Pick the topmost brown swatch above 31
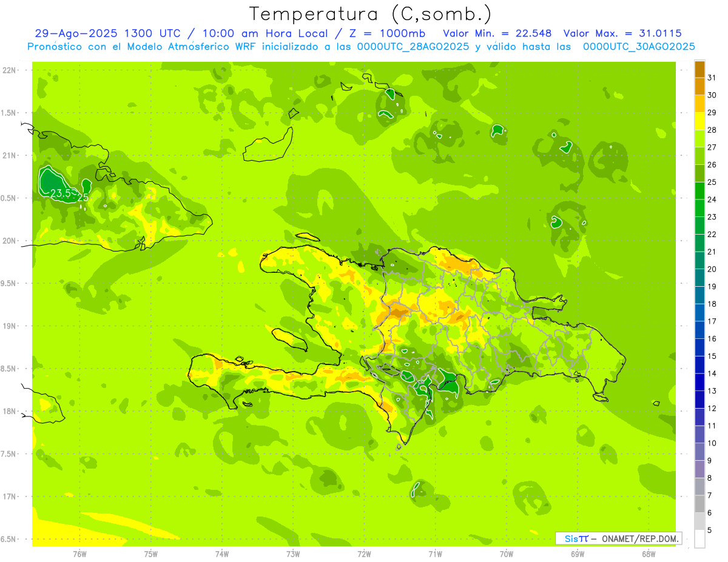This screenshot has width=728, height=562. 699,69
